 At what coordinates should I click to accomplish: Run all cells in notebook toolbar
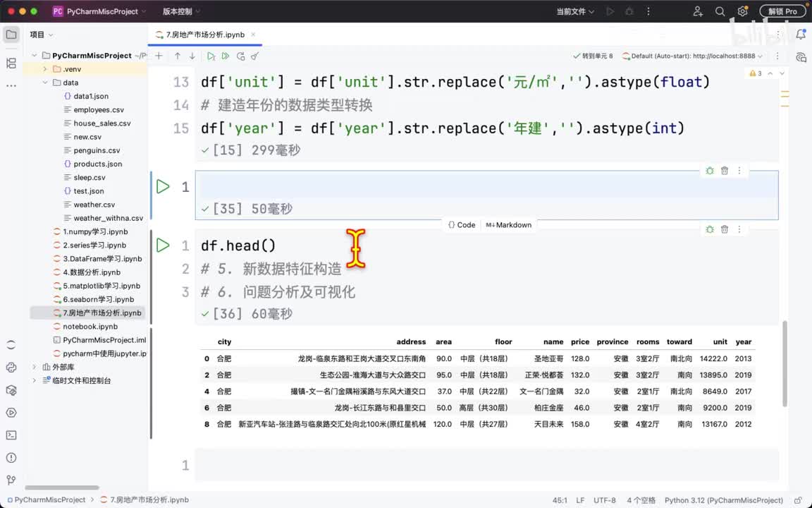(x=226, y=56)
